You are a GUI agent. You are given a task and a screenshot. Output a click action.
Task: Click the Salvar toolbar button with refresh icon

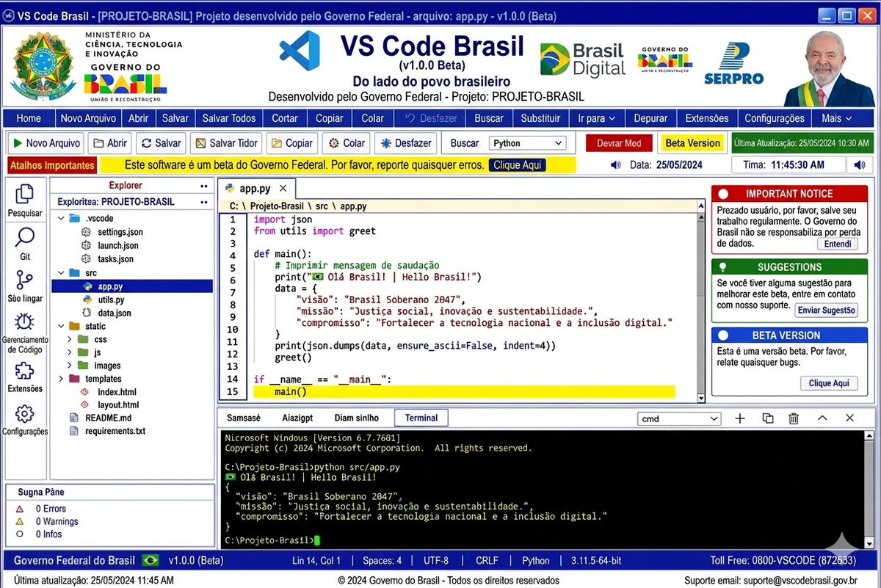tap(161, 143)
